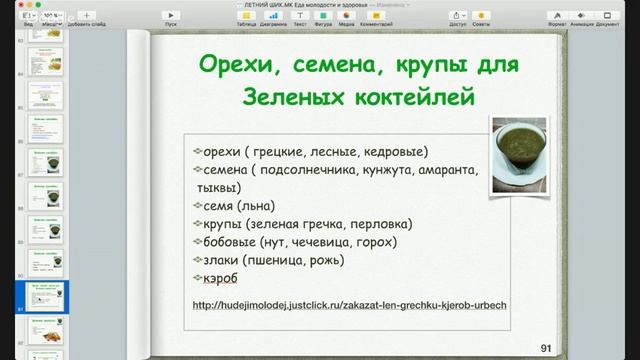
Task: Insert a chart (Диаграмма)
Action: 273,16
